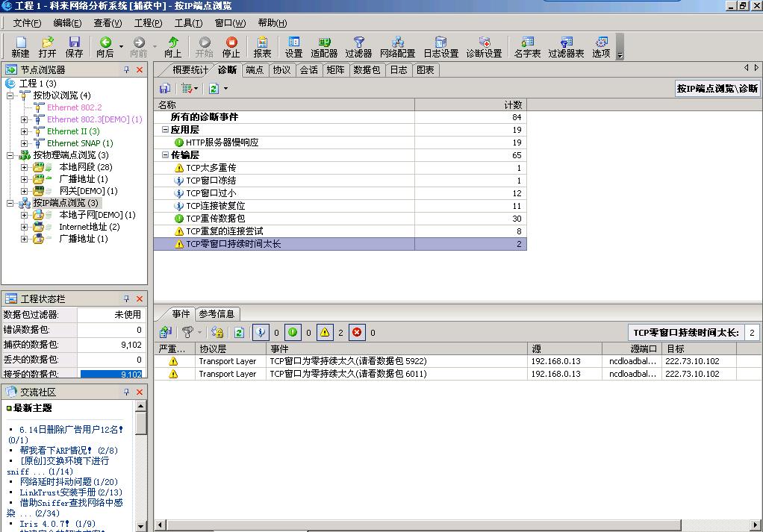Click the 报表 (Report) toolbar icon
763x532 pixels.
263,46
